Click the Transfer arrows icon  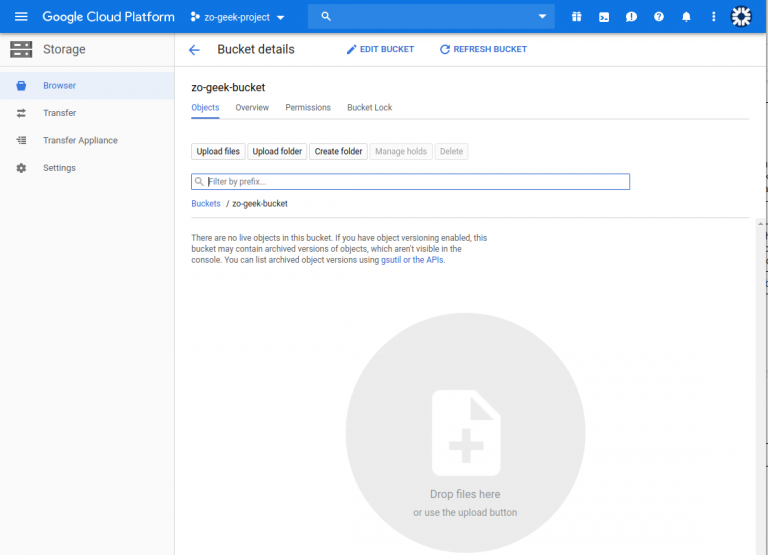pyautogui.click(x=21, y=113)
